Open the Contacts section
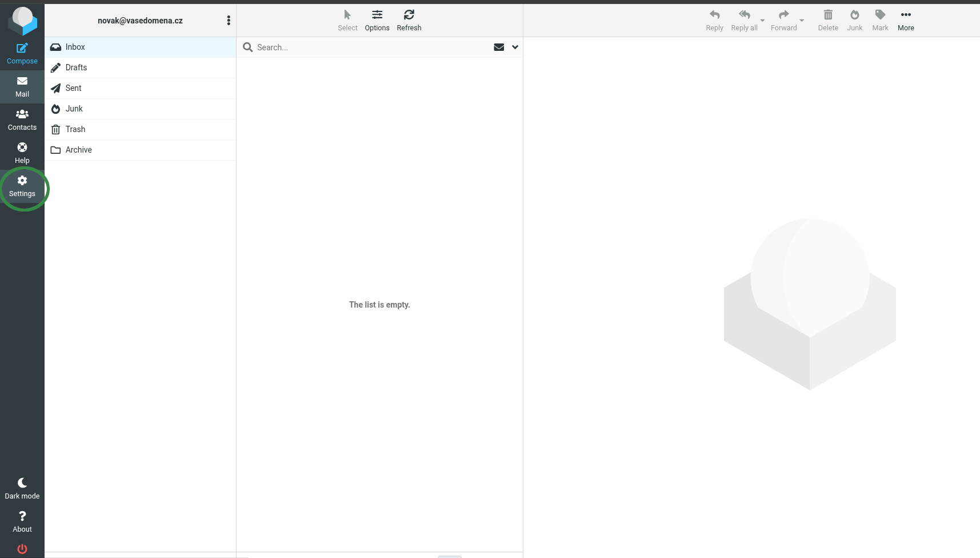 click(22, 120)
